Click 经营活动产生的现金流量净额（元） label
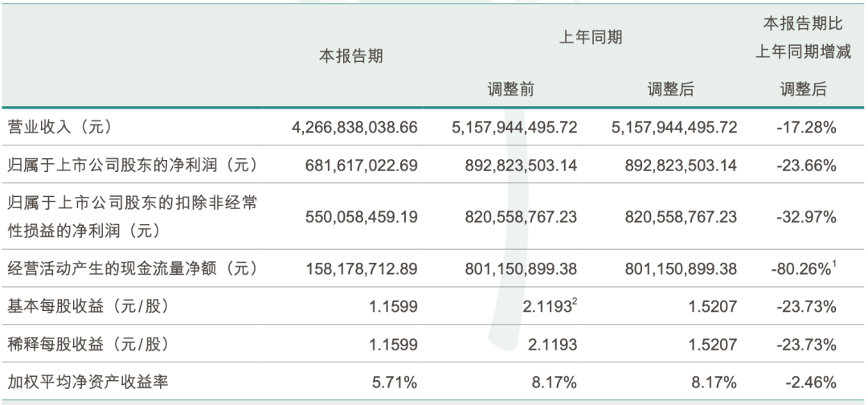The image size is (868, 405). point(133,268)
